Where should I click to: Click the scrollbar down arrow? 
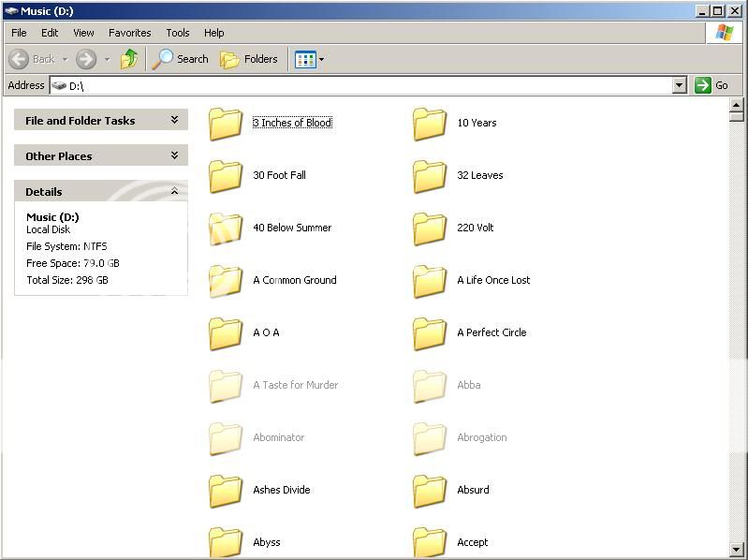pyautogui.click(x=737, y=549)
